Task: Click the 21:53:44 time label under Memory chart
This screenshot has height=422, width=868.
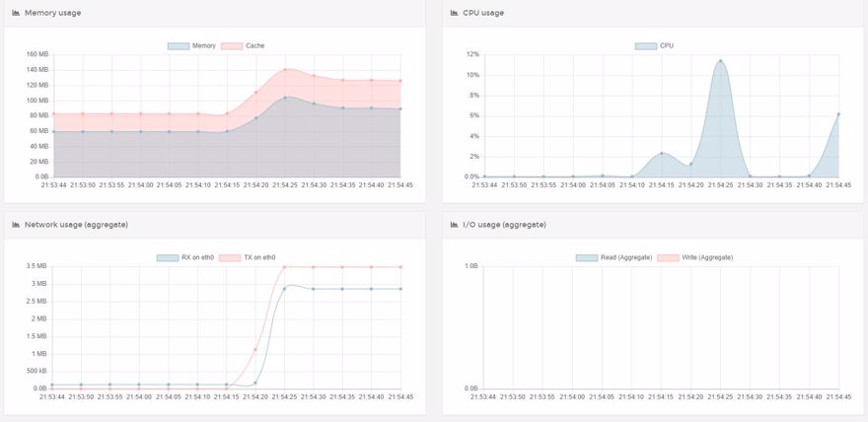Action: coord(53,185)
